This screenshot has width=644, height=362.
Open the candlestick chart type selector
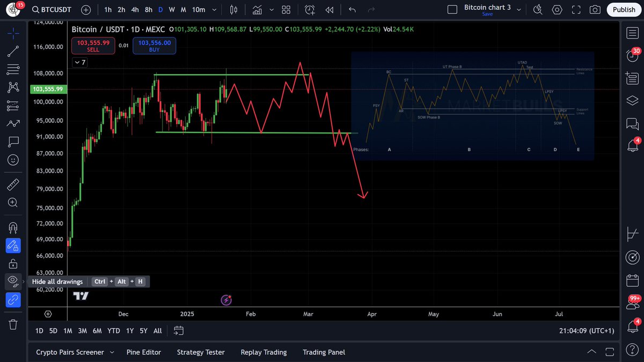233,10
